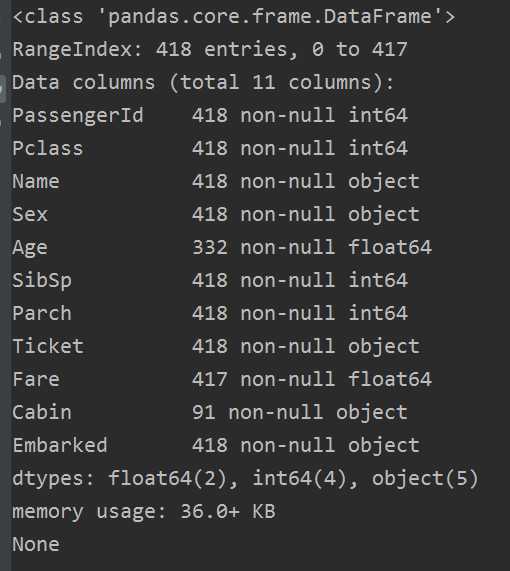Click the 'Data columns (total 11 columns)' line

[203, 82]
